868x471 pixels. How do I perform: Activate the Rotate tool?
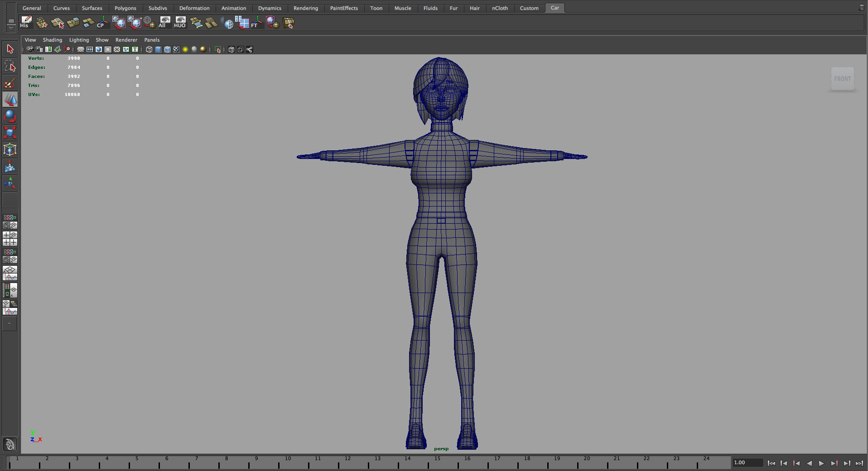coord(10,116)
